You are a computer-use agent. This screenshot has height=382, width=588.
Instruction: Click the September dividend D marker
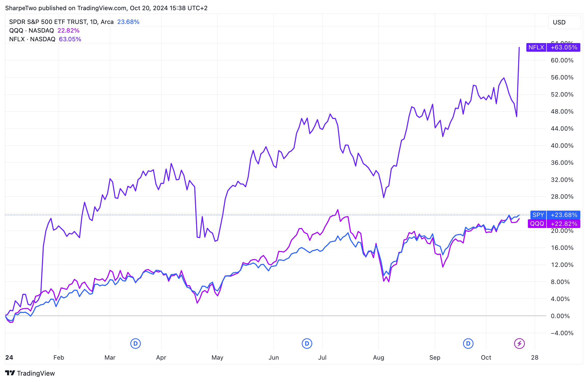[468, 344]
